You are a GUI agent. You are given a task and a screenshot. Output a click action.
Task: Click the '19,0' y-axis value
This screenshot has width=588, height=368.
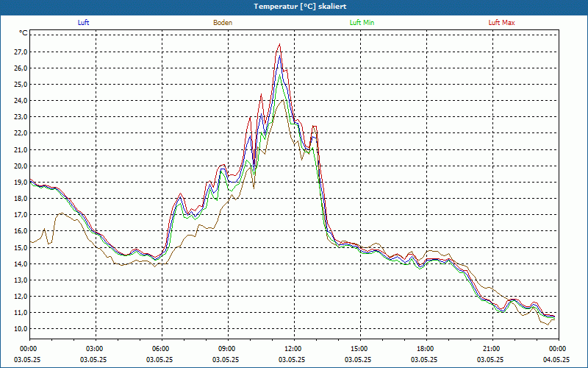(21, 182)
